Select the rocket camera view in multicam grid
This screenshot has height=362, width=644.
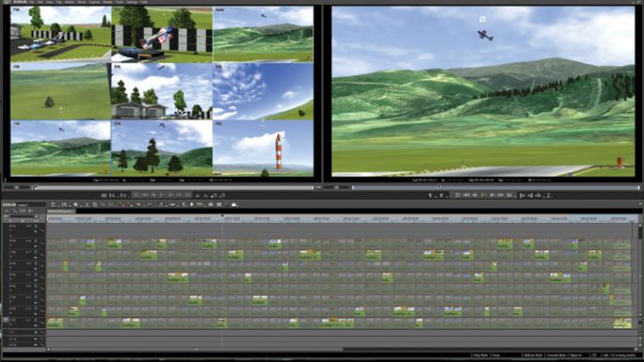click(x=264, y=148)
